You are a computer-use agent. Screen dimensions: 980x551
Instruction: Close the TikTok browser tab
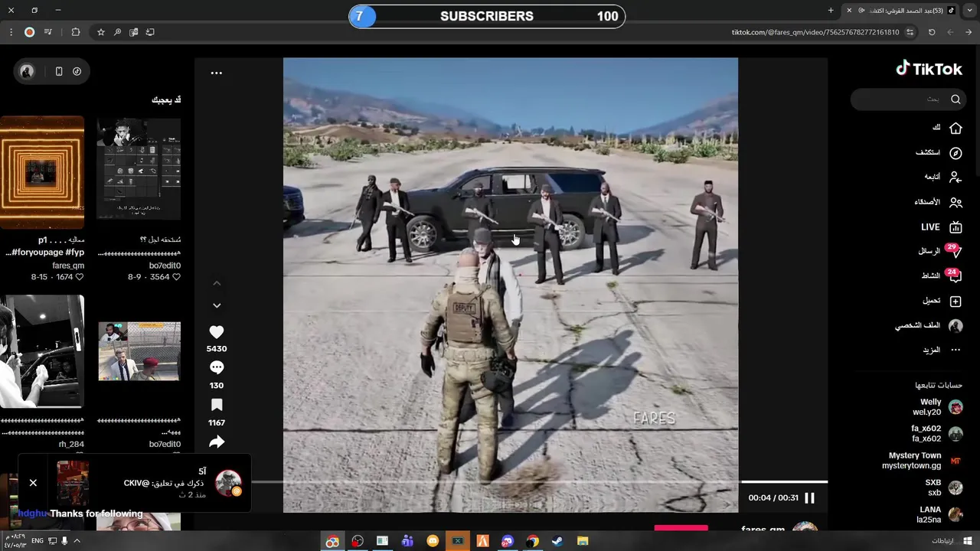coord(849,10)
